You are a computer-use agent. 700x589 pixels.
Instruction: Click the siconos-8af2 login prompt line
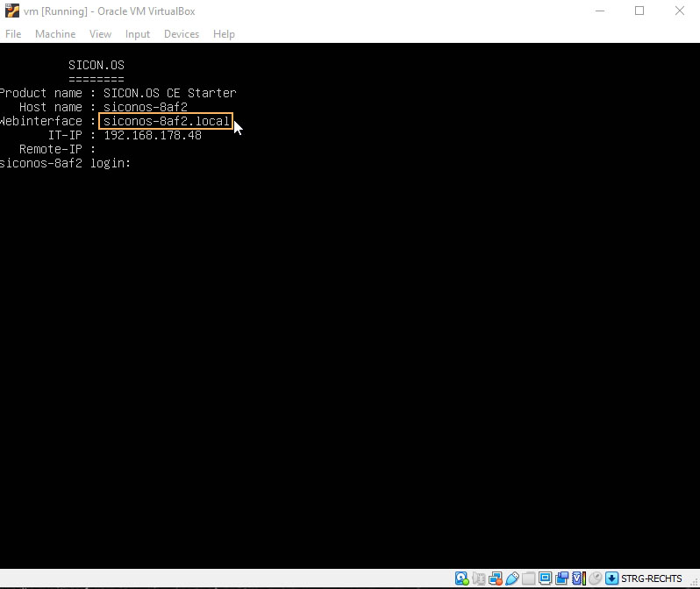(x=65, y=163)
